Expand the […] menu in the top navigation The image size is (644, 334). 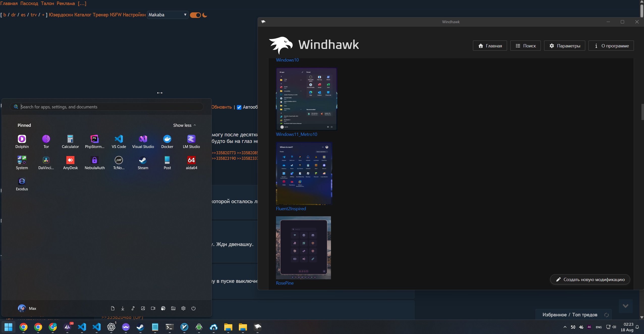click(x=82, y=4)
